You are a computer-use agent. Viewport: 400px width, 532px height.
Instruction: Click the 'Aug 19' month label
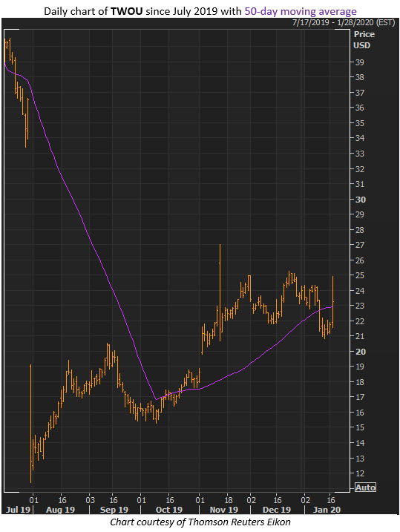tap(60, 510)
